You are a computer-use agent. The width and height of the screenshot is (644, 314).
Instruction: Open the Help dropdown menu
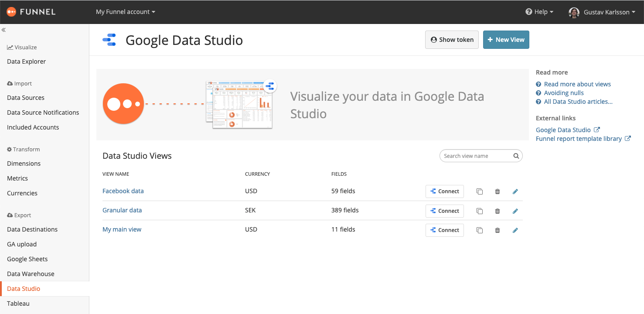pyautogui.click(x=539, y=12)
